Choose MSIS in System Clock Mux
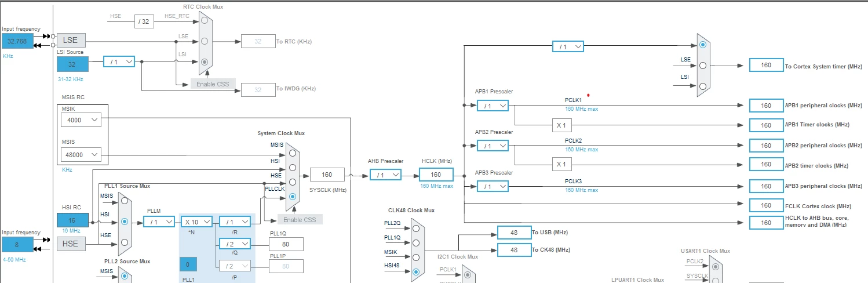Image resolution: width=868 pixels, height=283 pixels. (x=292, y=153)
